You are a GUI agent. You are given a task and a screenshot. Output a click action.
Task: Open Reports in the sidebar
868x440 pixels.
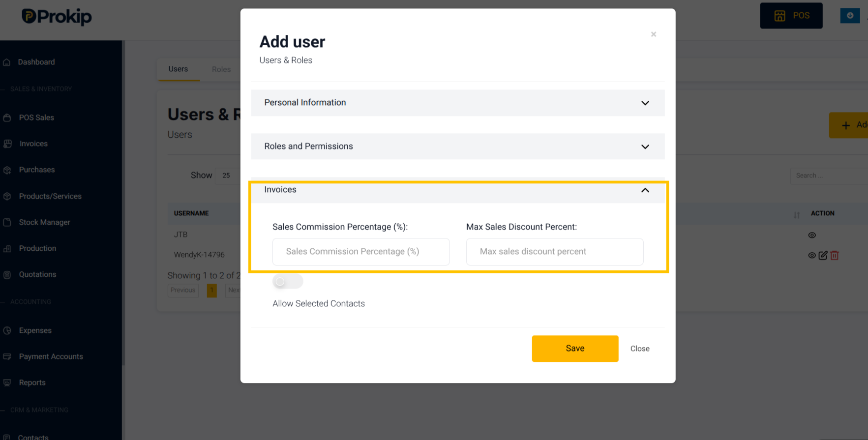click(32, 382)
